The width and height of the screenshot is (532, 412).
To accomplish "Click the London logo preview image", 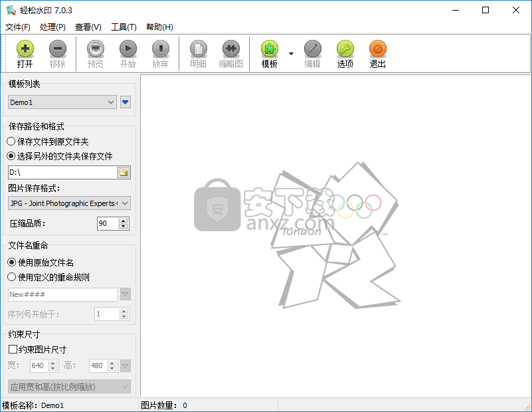I will pyautogui.click(x=336, y=235).
